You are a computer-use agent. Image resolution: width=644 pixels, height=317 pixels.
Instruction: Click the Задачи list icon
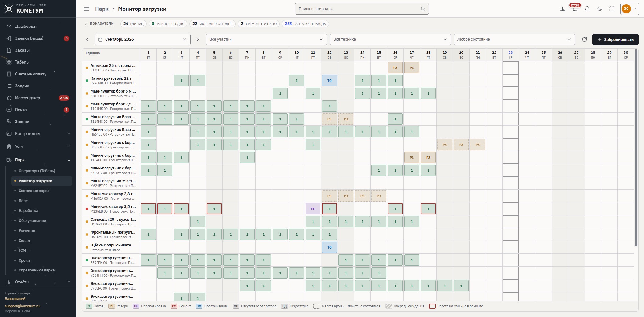click(x=9, y=86)
